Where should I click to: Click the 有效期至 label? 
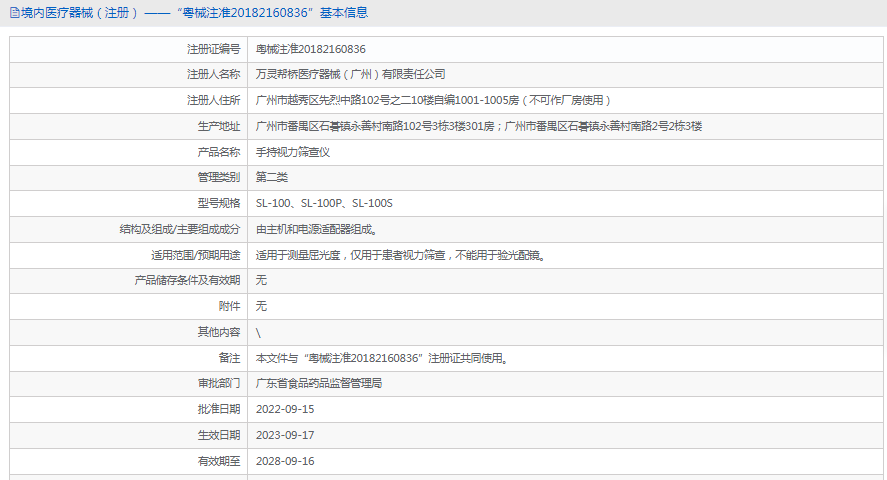click(x=219, y=461)
